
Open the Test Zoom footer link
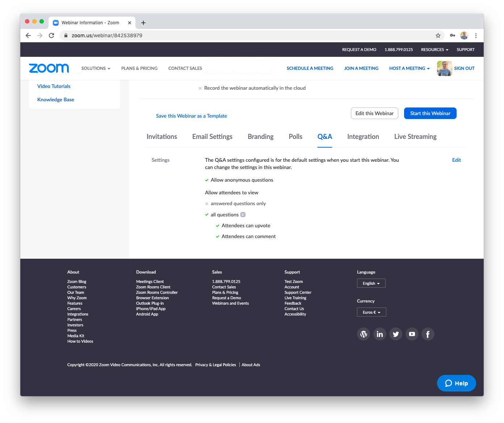pos(294,282)
